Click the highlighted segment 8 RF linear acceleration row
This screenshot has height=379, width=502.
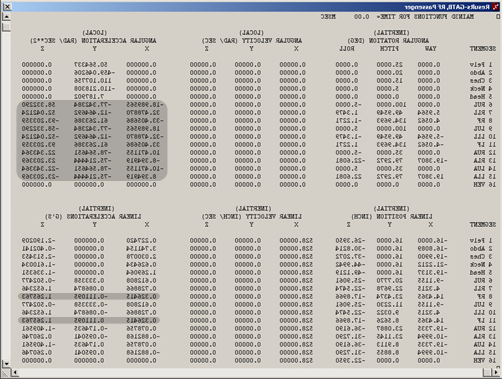click(x=89, y=296)
